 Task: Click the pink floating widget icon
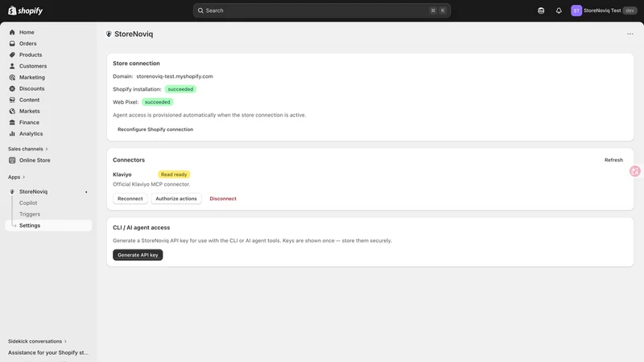click(635, 171)
